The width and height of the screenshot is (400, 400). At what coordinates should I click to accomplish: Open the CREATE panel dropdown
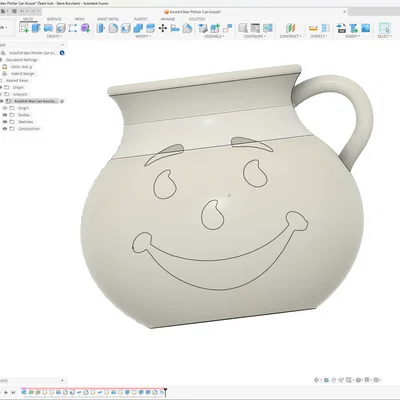54,36
